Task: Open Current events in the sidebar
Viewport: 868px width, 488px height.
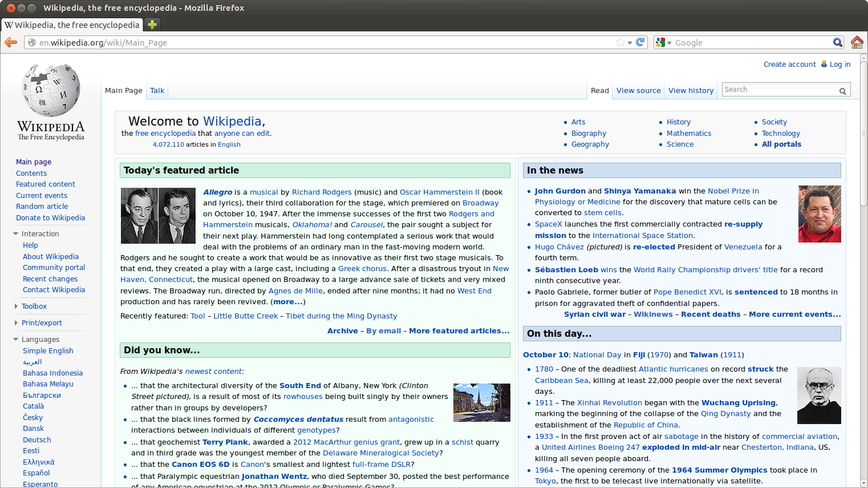Action: 42,196
